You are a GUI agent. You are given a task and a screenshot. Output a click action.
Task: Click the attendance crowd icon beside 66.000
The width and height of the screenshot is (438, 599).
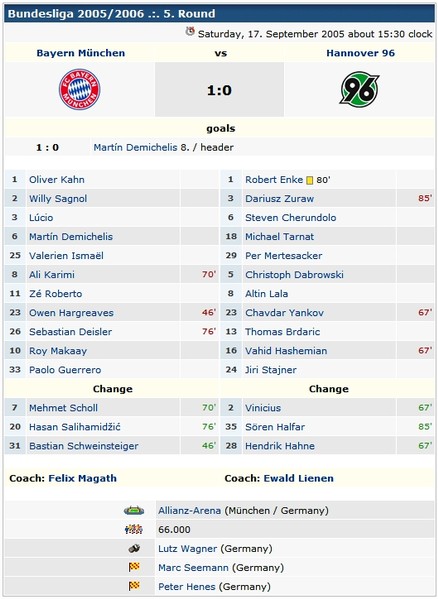134,529
